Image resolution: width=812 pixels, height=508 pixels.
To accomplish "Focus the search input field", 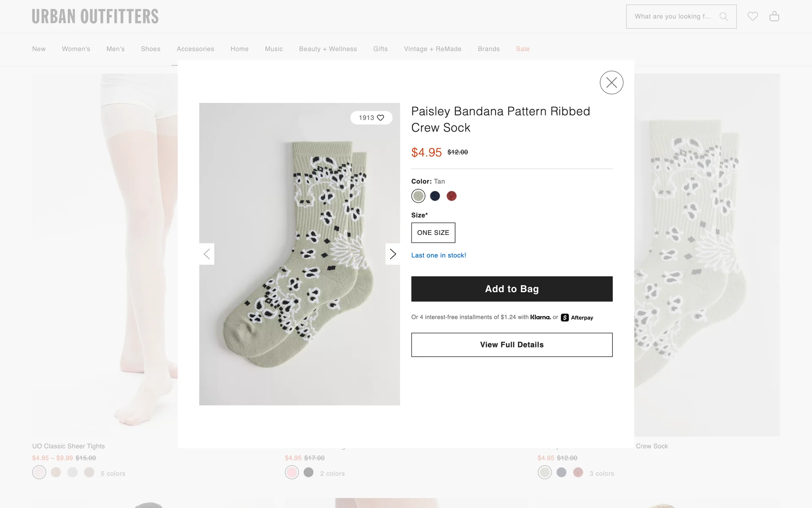I will coord(672,17).
